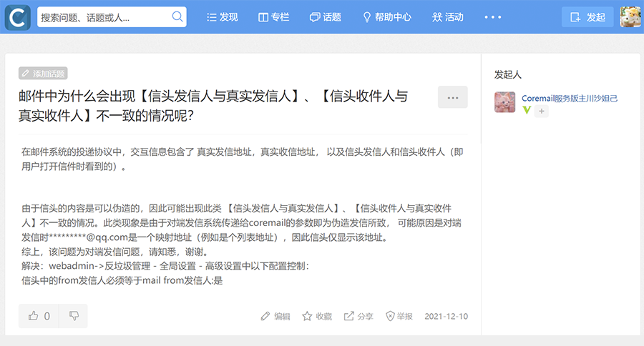Screen dimensions: 644x346
Task: Expand the more options dots in navbar
Action: [x=494, y=17]
